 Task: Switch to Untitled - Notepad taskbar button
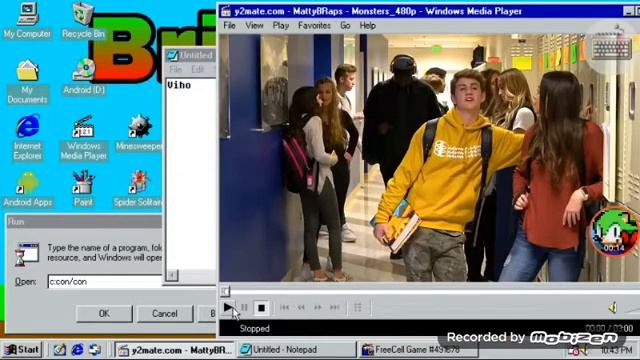pos(297,350)
